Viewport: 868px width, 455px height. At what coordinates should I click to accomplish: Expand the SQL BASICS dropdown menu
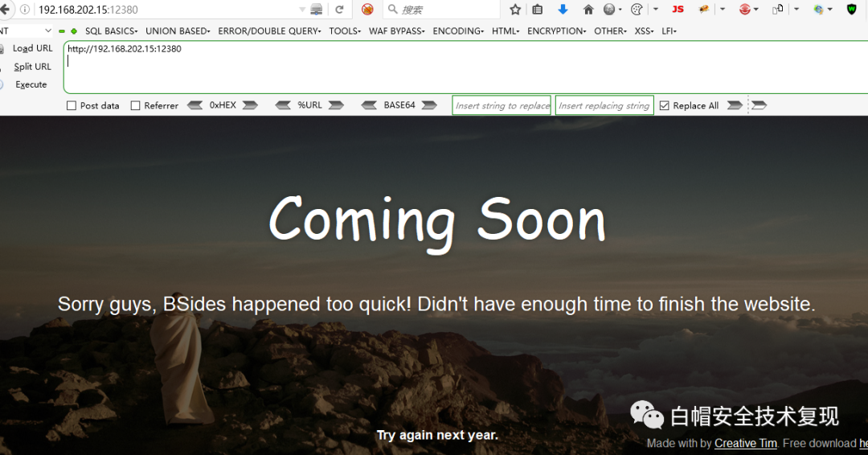pos(111,31)
